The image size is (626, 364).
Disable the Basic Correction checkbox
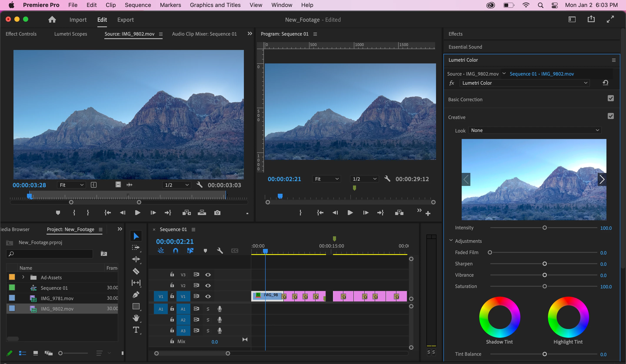click(611, 98)
